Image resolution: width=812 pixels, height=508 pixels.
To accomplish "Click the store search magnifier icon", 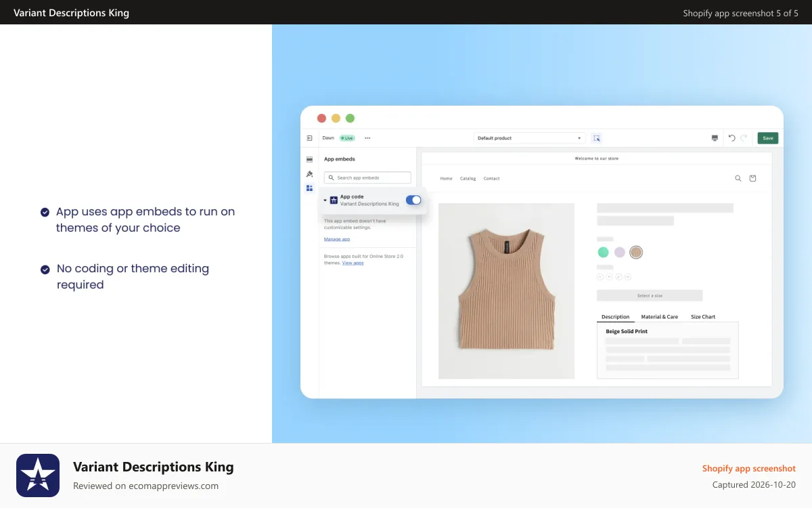I will tap(738, 179).
